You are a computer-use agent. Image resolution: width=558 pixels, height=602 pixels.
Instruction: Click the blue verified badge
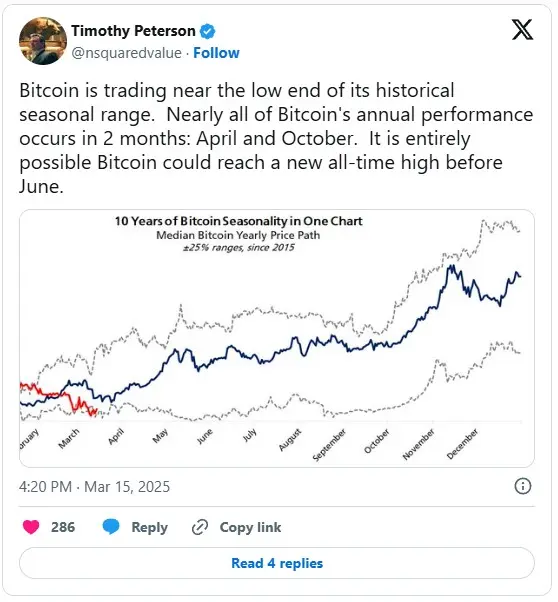tap(207, 31)
